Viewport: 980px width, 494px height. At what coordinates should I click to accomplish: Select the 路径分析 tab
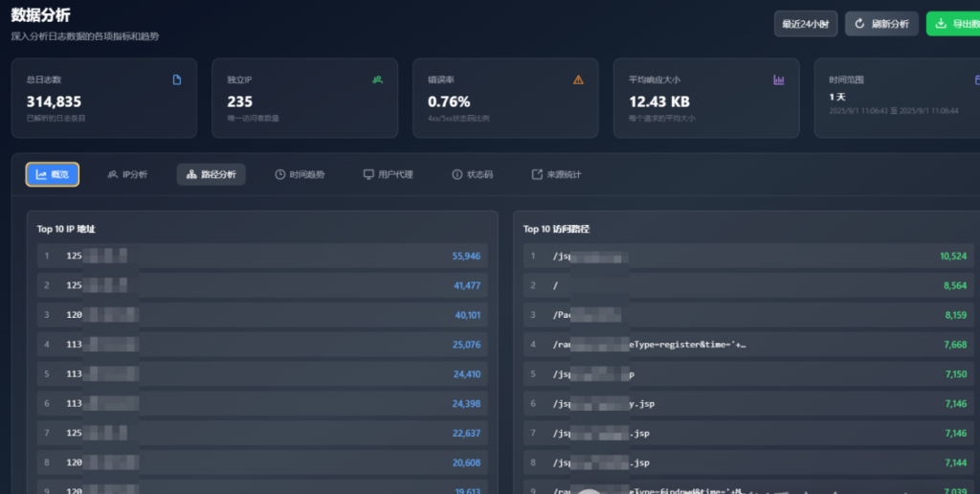coord(211,174)
